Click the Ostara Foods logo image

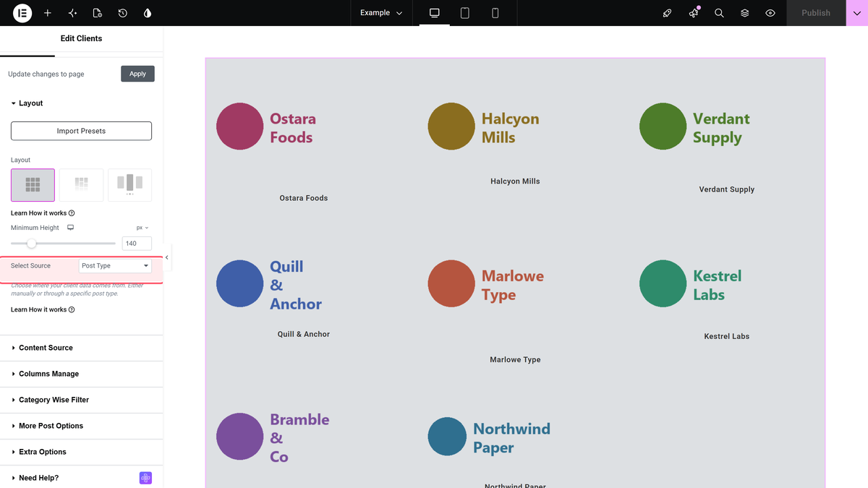pyautogui.click(x=268, y=127)
